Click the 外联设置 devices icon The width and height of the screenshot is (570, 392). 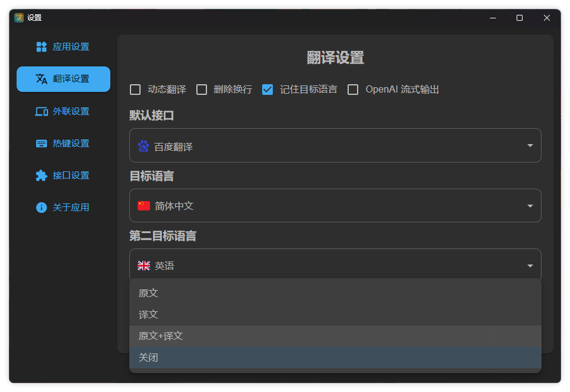42,111
